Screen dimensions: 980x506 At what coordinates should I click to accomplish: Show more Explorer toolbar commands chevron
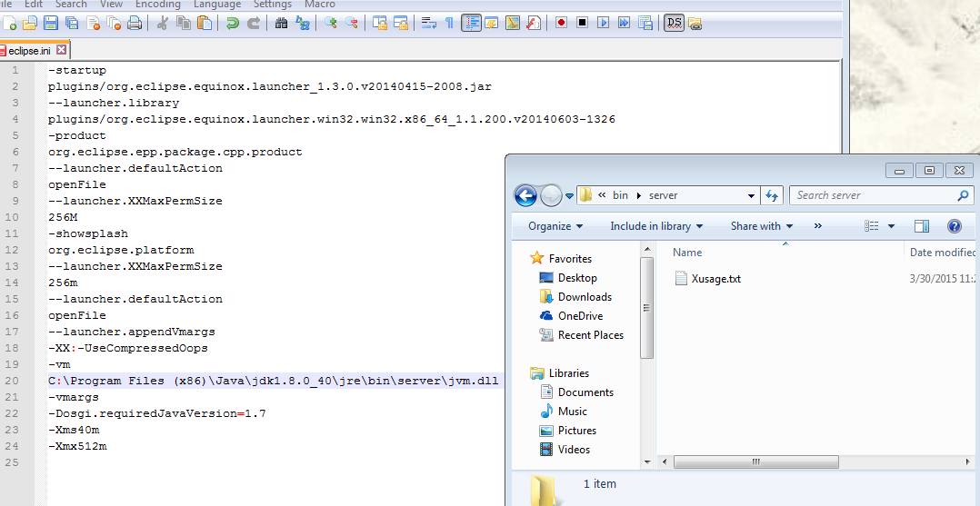click(x=818, y=226)
